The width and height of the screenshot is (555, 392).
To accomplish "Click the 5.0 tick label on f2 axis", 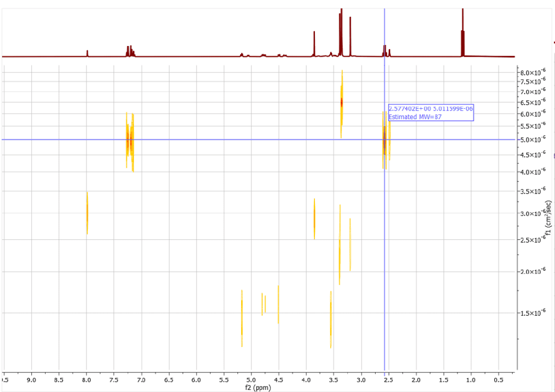I will (251, 380).
